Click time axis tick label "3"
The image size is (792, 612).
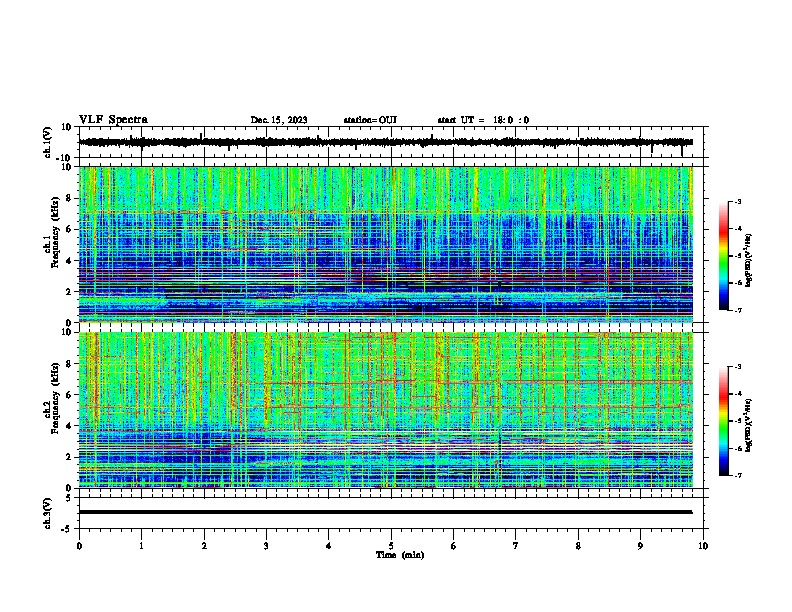click(266, 546)
